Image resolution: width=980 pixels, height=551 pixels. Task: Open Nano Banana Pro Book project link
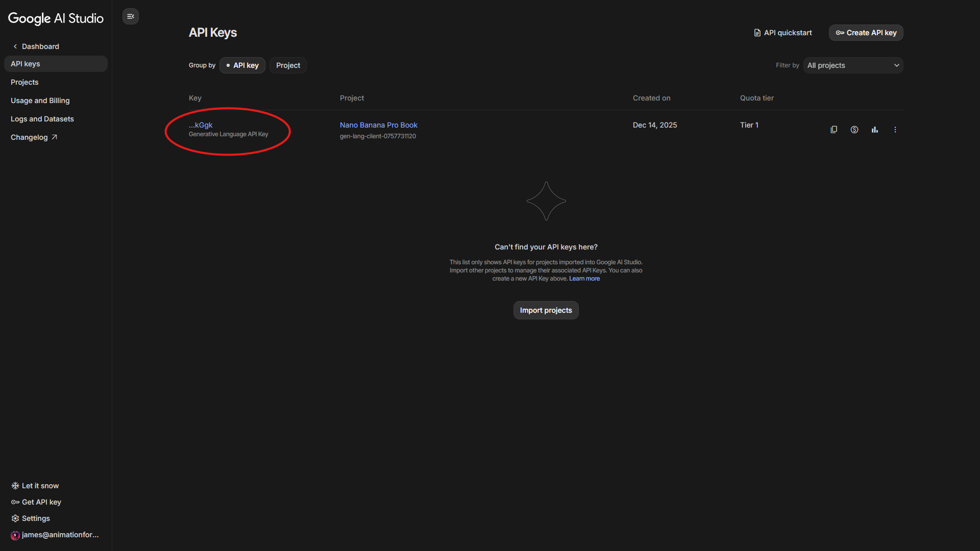point(378,125)
